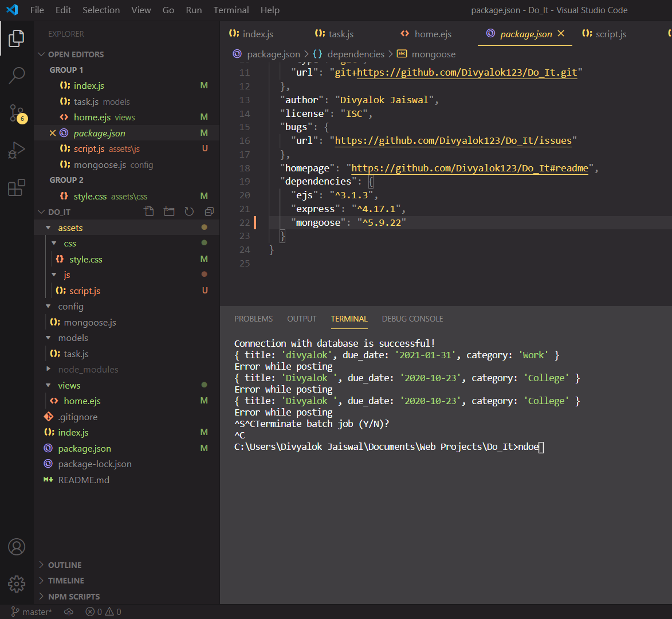Open task.js under models folder
The image size is (672, 619).
click(76, 354)
